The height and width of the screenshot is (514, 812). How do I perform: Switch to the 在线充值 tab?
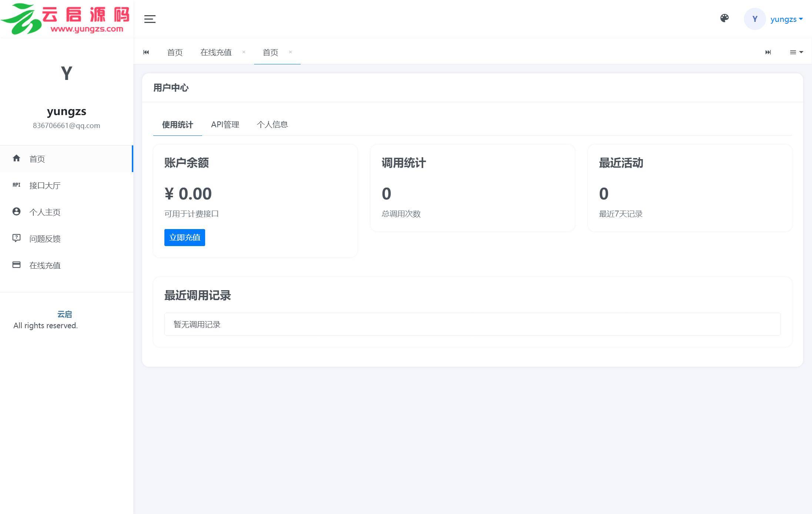tap(216, 53)
